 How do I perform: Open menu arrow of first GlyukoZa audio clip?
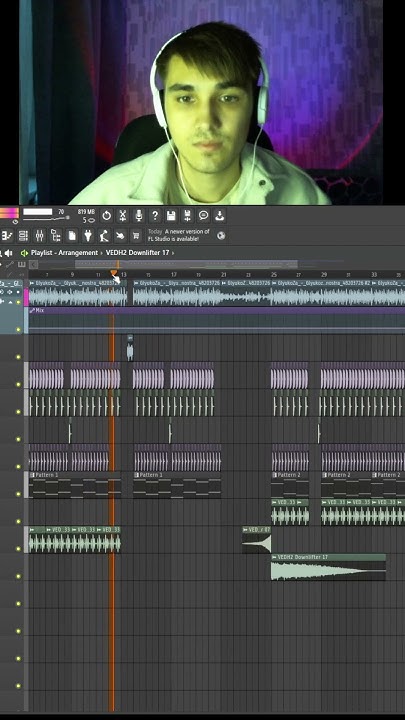click(32, 283)
